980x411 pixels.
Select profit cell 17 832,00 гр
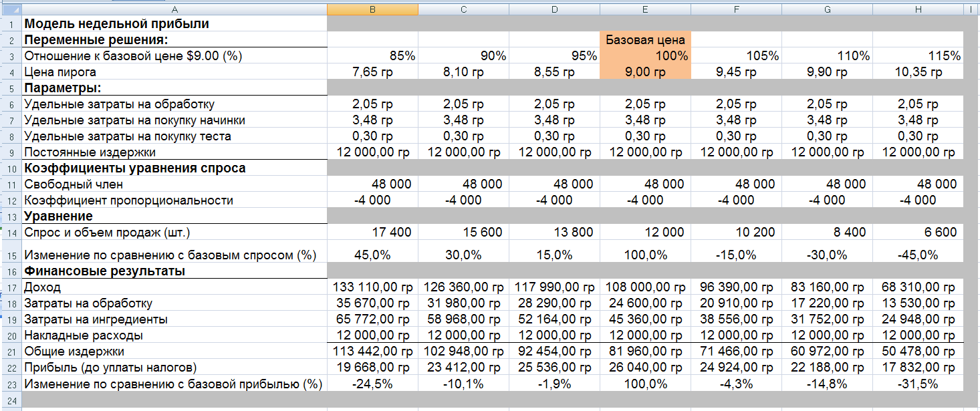[x=918, y=368]
